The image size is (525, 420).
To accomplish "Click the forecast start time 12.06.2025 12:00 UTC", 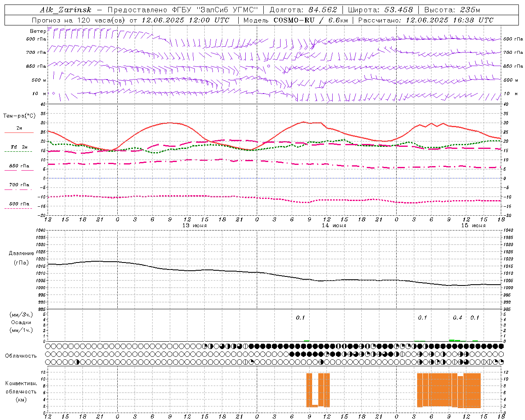I will point(185,20).
